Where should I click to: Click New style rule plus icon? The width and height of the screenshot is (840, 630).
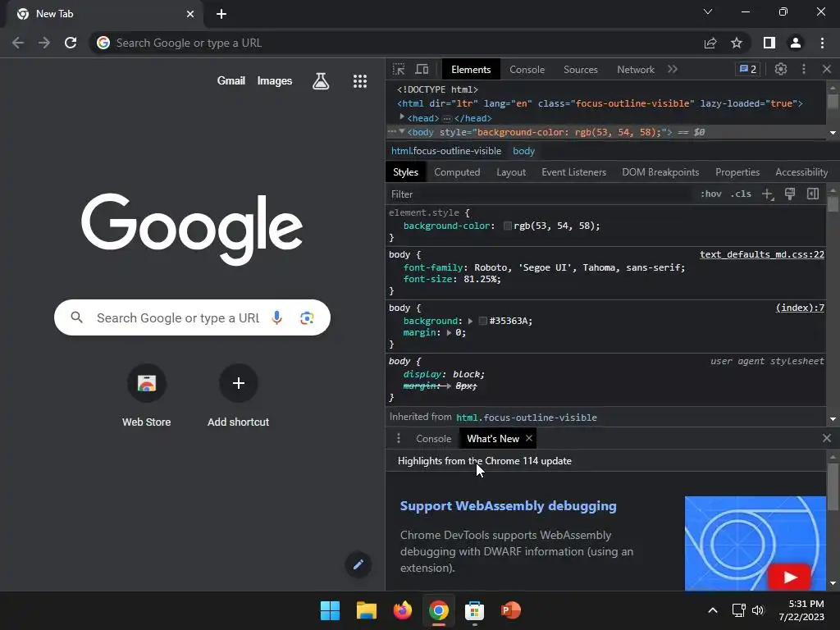tap(768, 194)
